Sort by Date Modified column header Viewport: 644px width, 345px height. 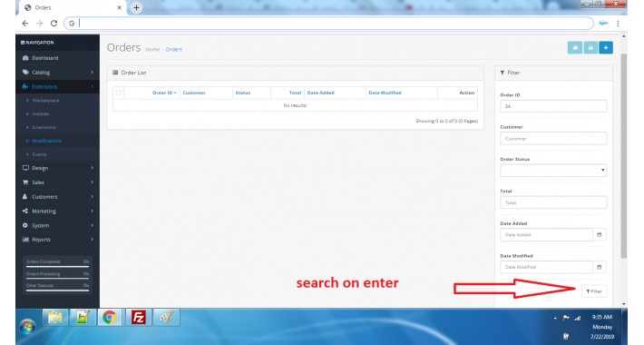385,93
